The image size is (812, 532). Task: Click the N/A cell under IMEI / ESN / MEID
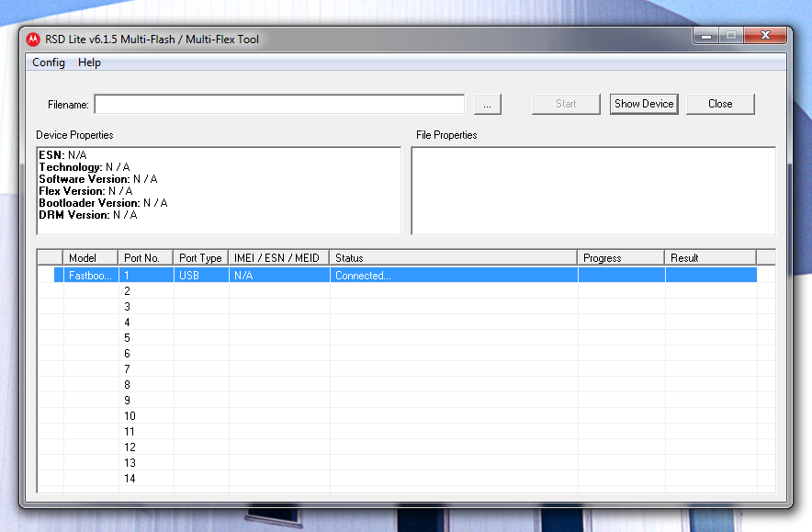[x=279, y=275]
